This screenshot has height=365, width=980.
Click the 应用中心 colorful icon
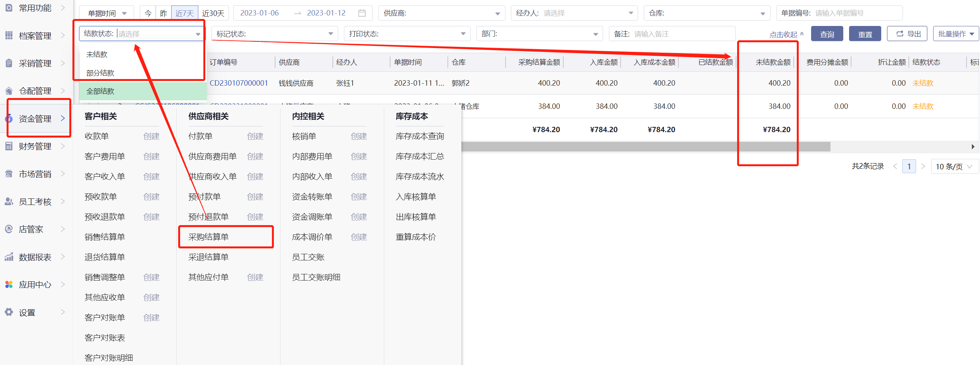pyautogui.click(x=9, y=285)
